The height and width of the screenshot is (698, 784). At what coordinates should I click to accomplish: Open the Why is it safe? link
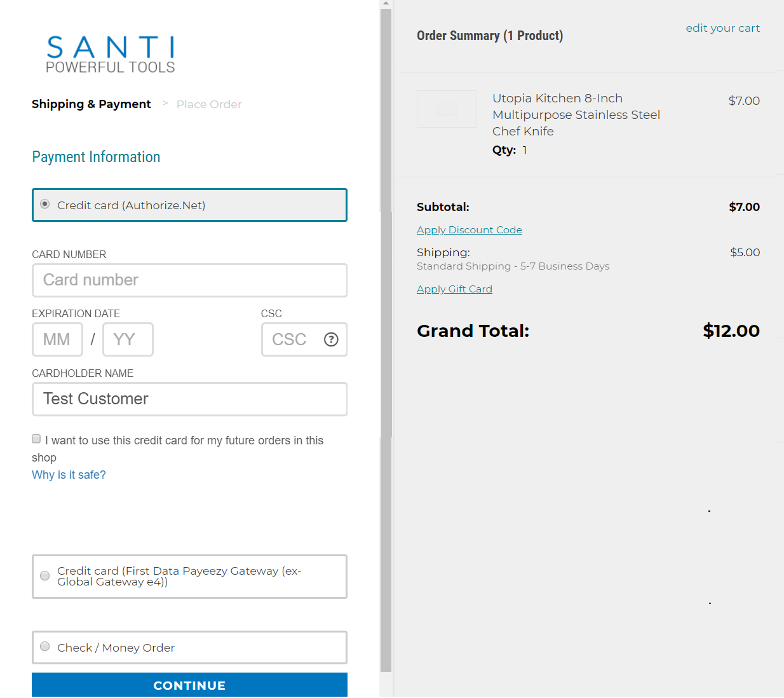[x=69, y=475]
